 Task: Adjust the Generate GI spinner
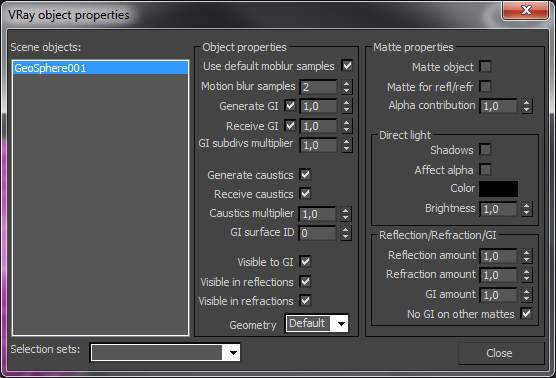pyautogui.click(x=347, y=106)
